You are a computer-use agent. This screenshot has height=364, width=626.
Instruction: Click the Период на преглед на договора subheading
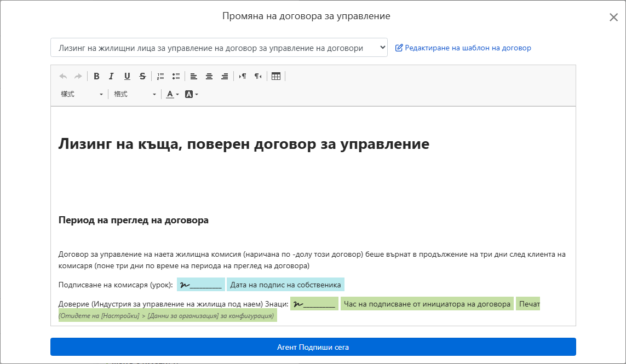133,220
